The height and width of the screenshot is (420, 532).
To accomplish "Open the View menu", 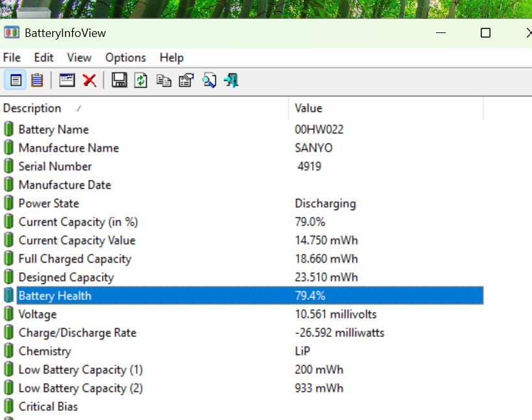I will click(x=79, y=58).
